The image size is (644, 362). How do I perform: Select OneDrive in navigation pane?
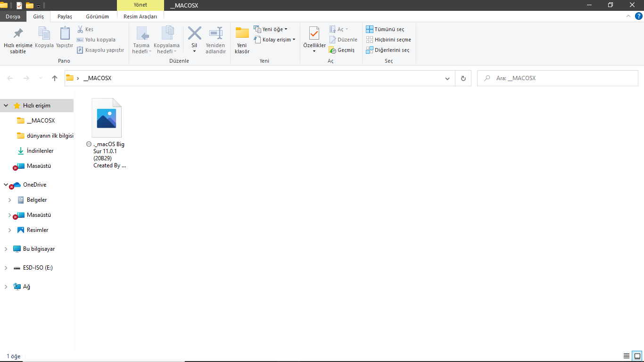34,185
